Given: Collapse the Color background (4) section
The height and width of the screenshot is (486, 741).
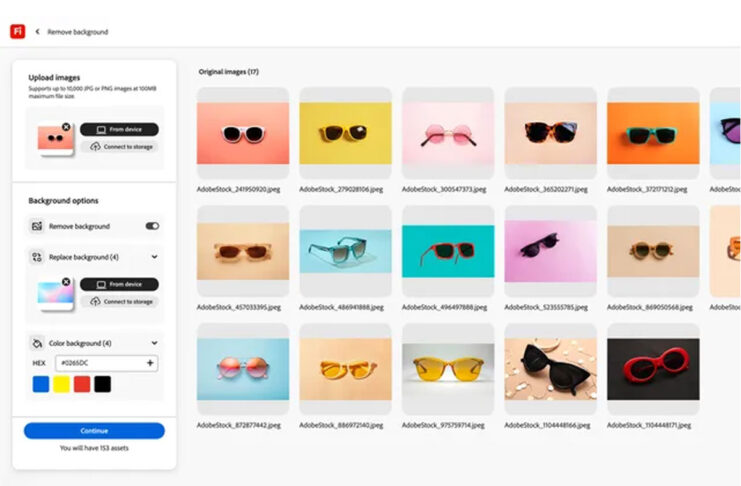Looking at the screenshot, I should pyautogui.click(x=154, y=343).
